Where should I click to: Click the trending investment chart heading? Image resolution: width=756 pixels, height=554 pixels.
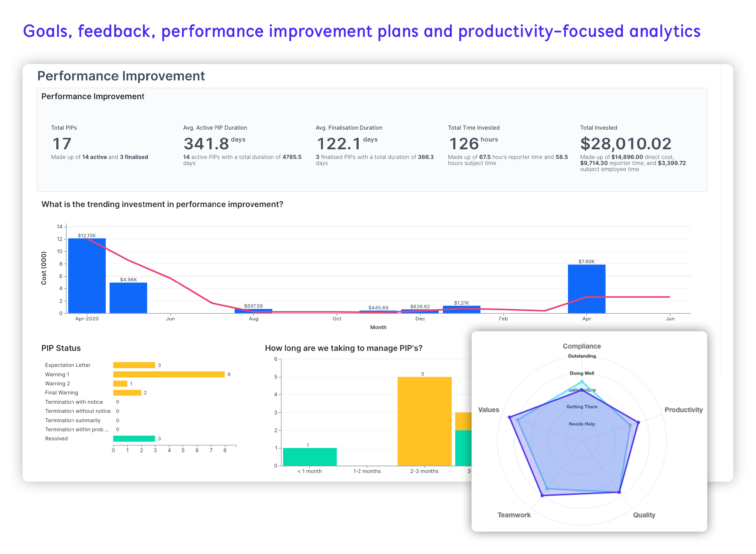162,204
